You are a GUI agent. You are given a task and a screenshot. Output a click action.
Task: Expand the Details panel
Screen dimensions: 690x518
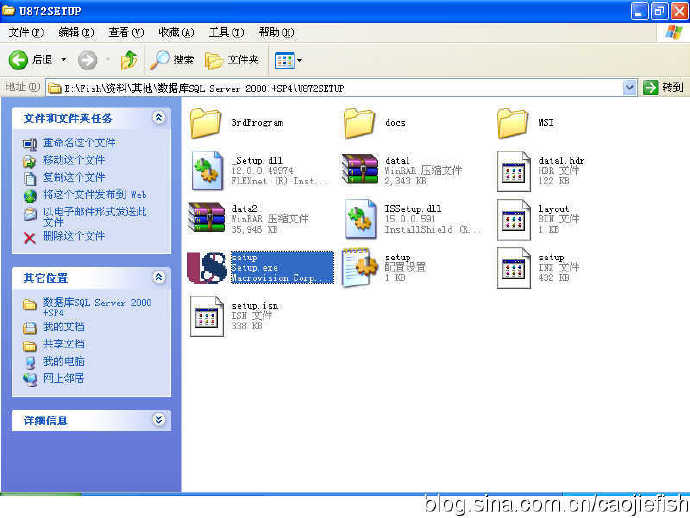[x=159, y=420]
